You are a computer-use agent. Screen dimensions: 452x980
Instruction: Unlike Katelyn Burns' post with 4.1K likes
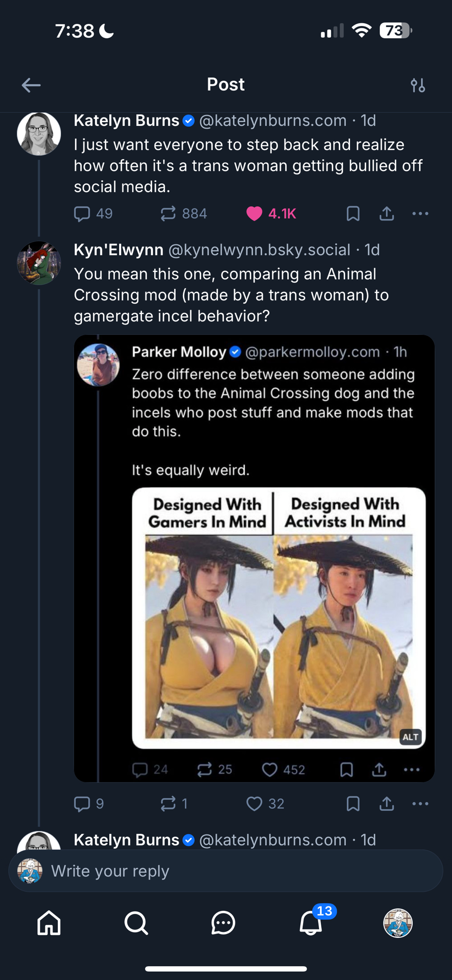point(254,214)
